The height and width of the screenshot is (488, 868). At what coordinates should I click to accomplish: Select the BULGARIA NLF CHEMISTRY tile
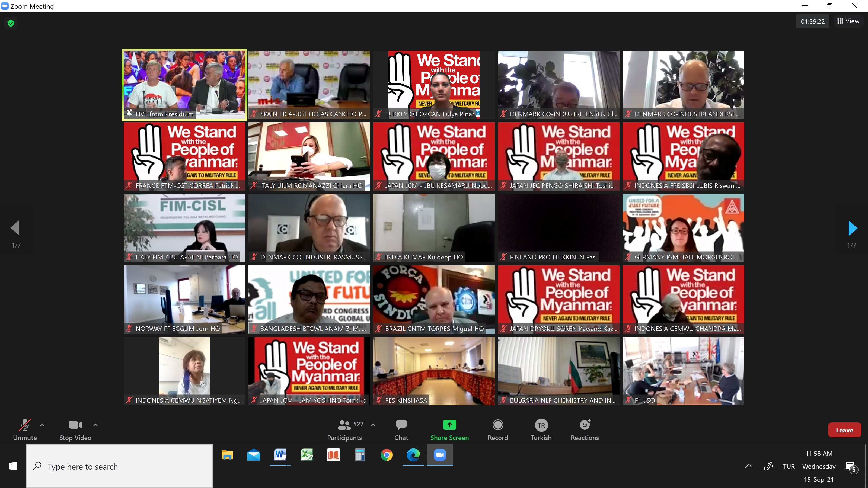click(559, 371)
